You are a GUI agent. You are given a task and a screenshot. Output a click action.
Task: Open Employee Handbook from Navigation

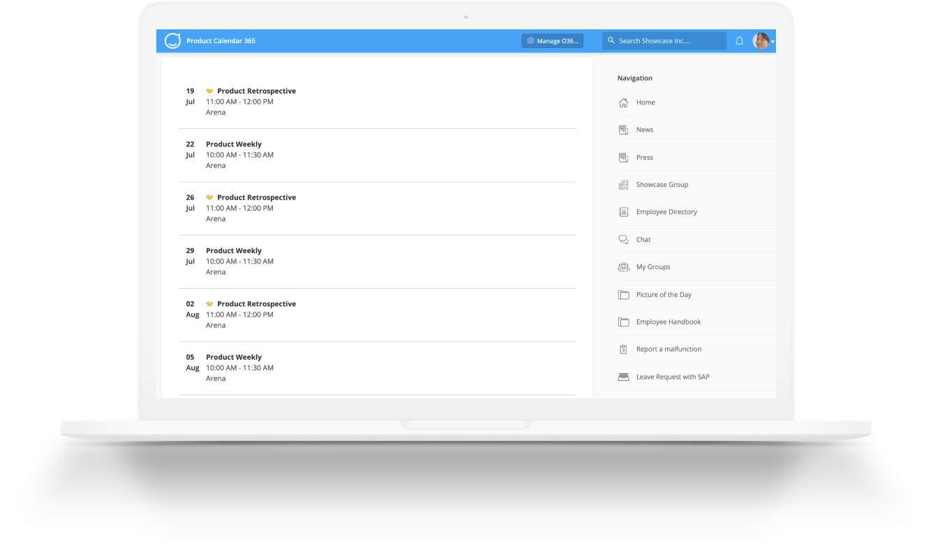[668, 321]
